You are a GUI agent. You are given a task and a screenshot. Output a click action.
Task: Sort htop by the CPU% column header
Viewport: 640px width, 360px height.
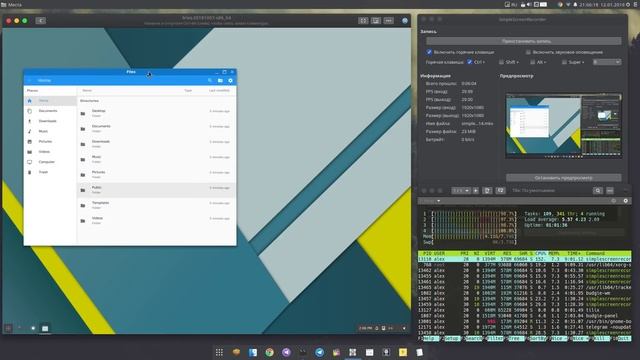540,253
